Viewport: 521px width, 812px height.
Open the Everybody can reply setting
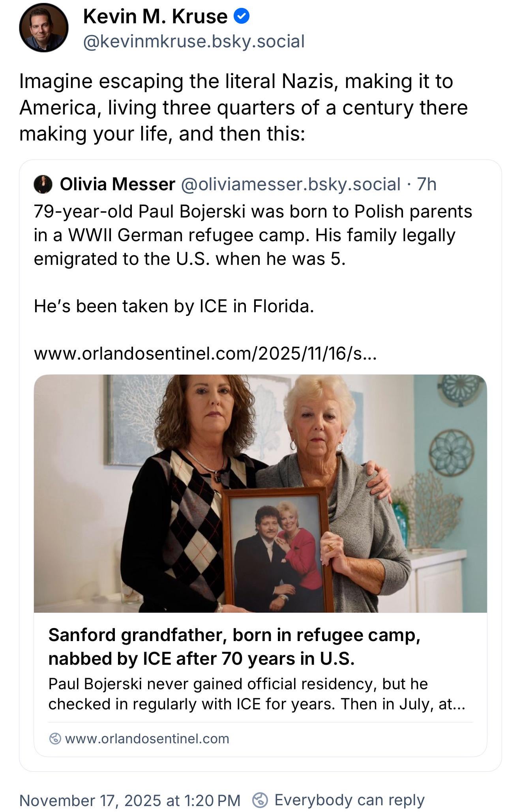point(349,800)
